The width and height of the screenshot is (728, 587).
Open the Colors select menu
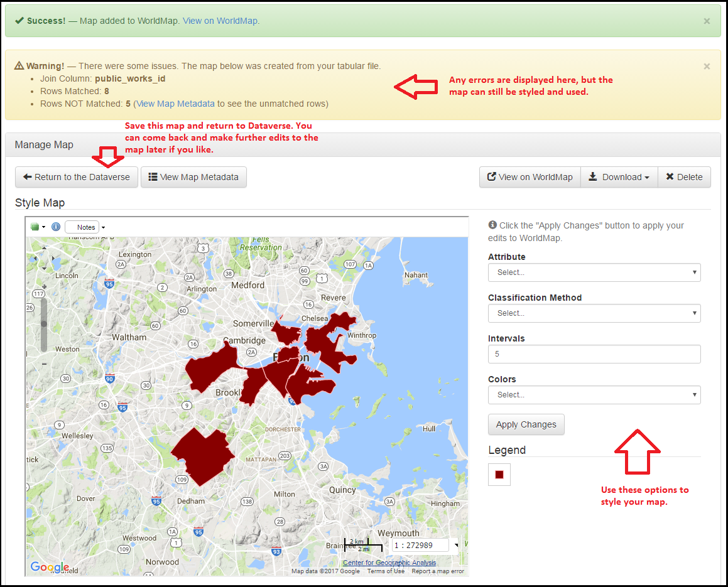tap(594, 395)
